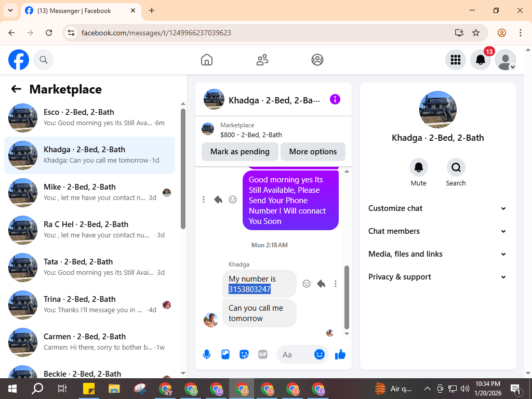Image resolution: width=532 pixels, height=399 pixels.
Task: Click the chat messages scrollbar thumb
Action: [347, 297]
